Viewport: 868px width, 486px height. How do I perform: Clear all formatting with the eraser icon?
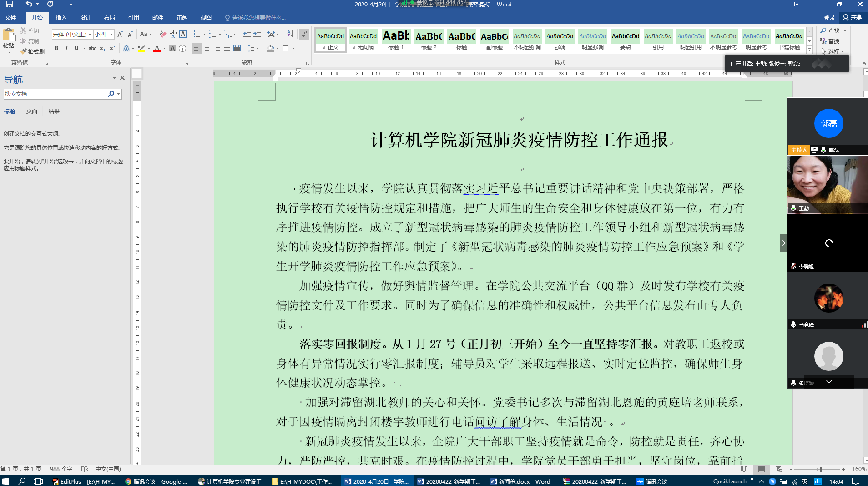click(x=163, y=34)
